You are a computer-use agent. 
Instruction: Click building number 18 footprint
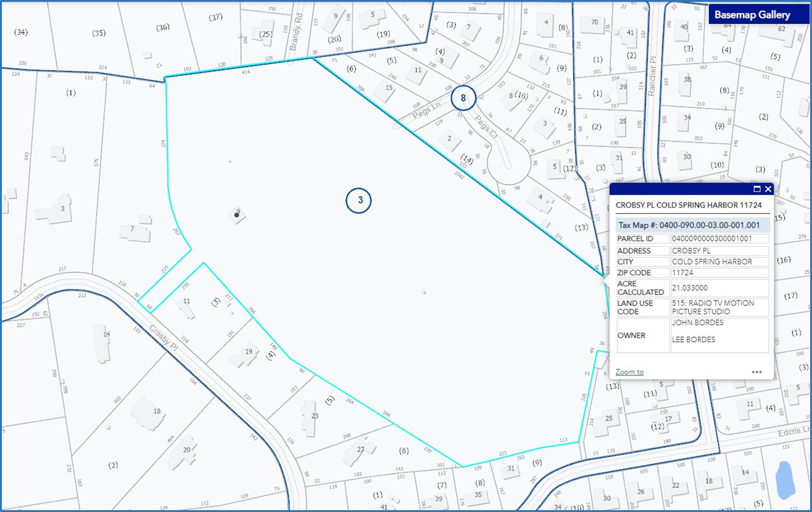pyautogui.click(x=147, y=413)
